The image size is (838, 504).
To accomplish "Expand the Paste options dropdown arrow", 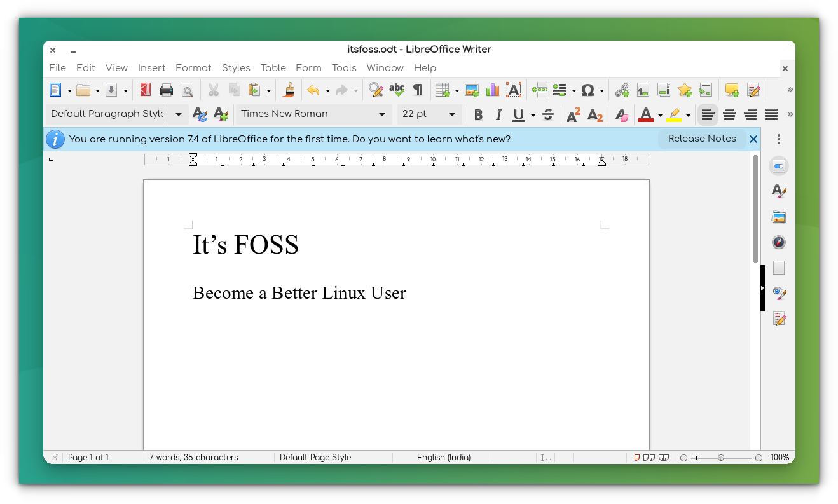I will point(268,91).
